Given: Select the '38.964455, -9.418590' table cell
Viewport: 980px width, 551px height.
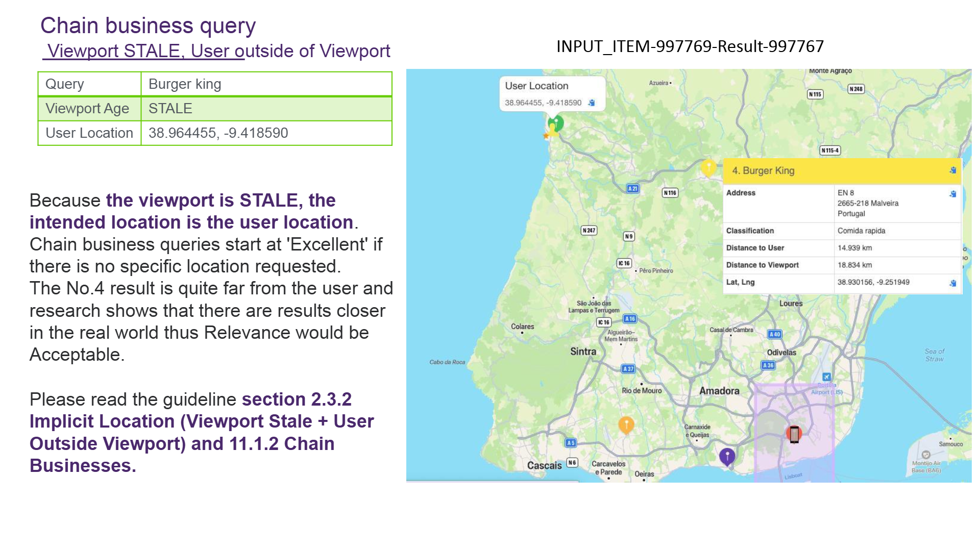Looking at the screenshot, I should point(266,133).
